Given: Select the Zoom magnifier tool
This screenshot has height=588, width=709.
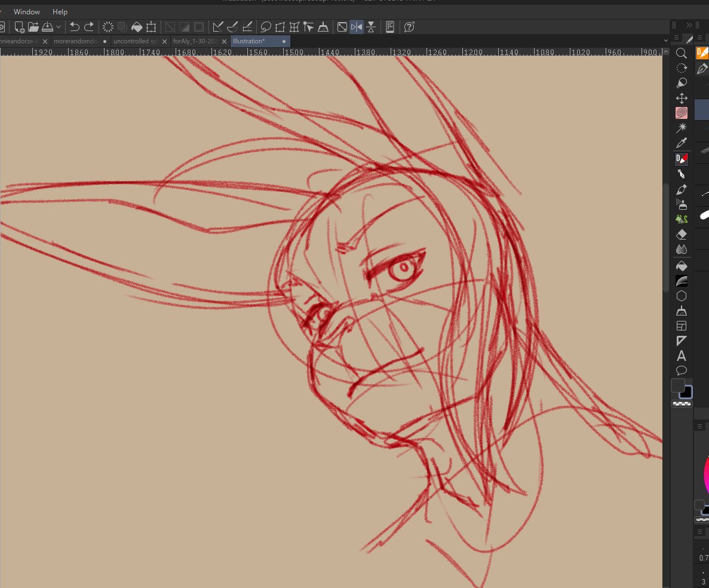Looking at the screenshot, I should click(682, 53).
